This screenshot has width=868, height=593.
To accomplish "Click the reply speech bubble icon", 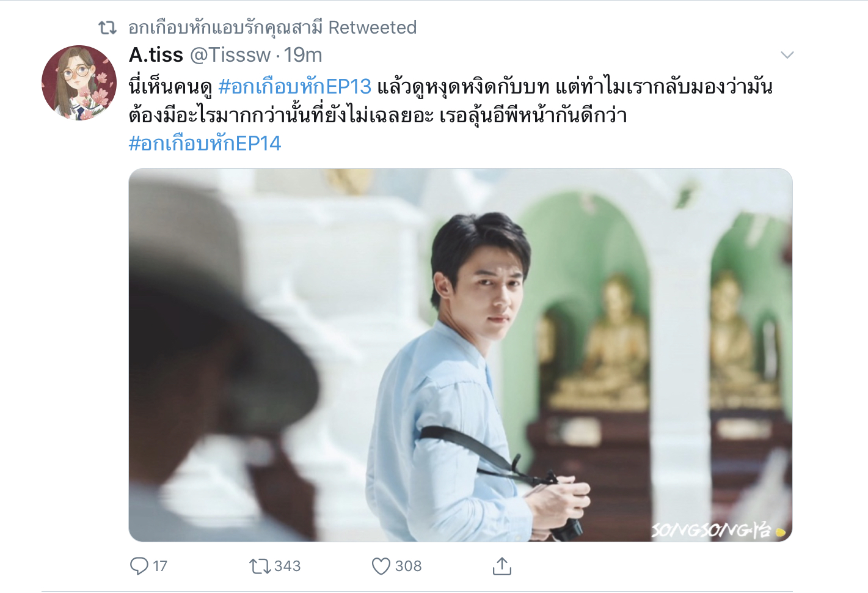I will point(139,565).
